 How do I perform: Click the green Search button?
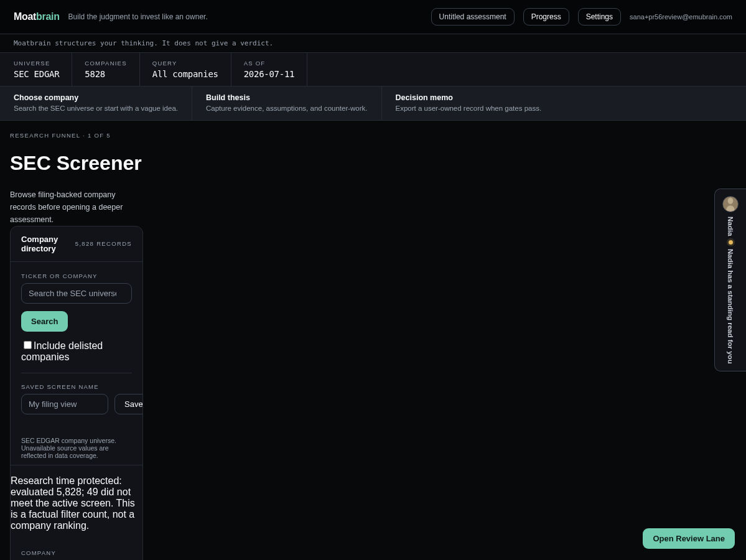tap(44, 321)
